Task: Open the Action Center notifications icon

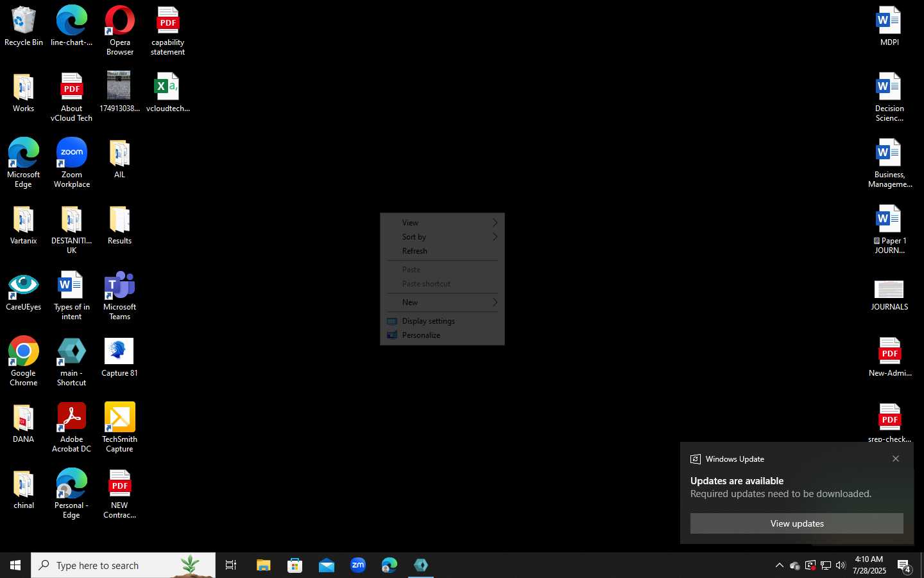Action: (x=904, y=565)
